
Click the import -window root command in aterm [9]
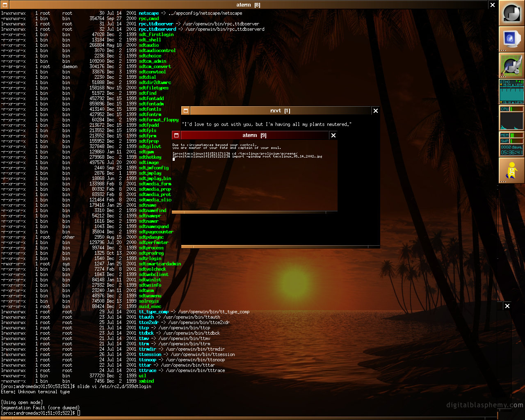pos(277,156)
